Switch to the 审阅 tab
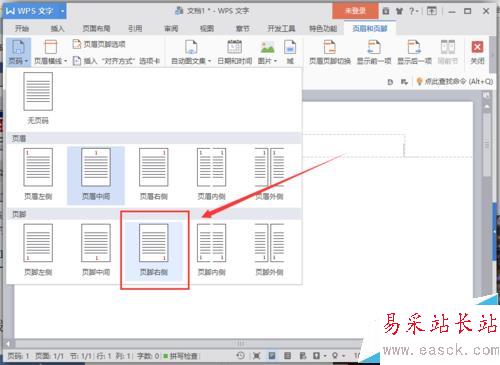 click(x=171, y=29)
